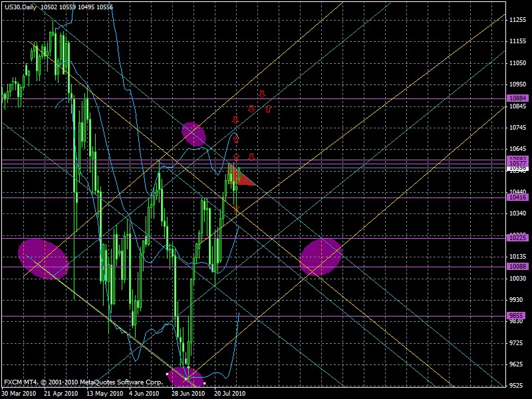Screen dimensions: 532x399
Task: Click the red down arrow beside the up arrow under 10884
Action: [x=251, y=108]
